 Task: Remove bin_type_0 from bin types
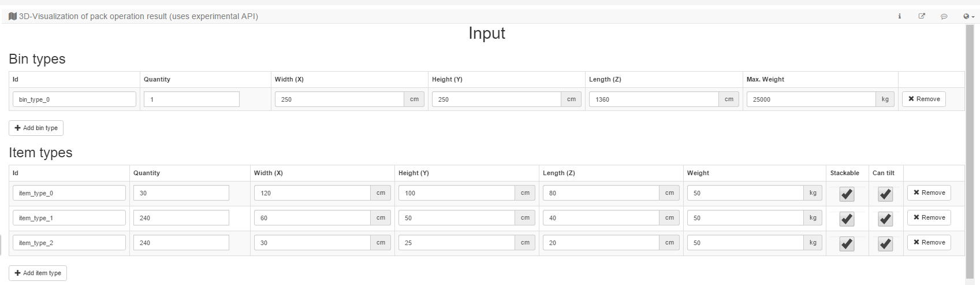click(923, 99)
